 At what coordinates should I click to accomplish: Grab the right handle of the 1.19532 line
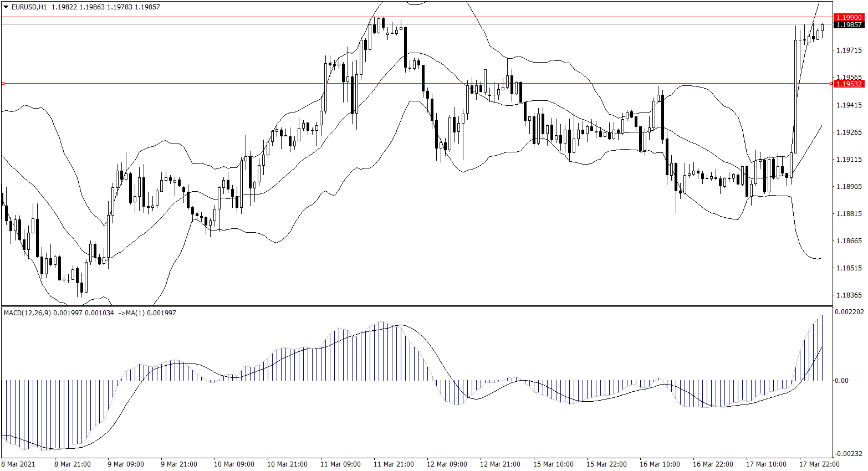coord(831,84)
